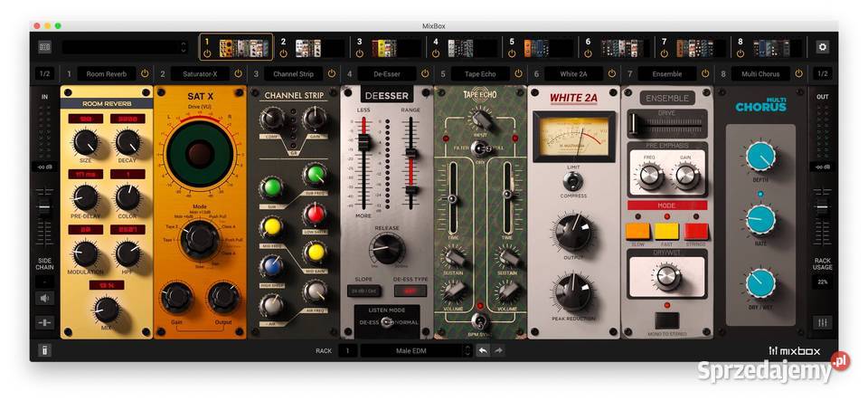The image size is (868, 401).
Task: Toggle power for rack 5 thumbnail
Action: tap(512, 53)
